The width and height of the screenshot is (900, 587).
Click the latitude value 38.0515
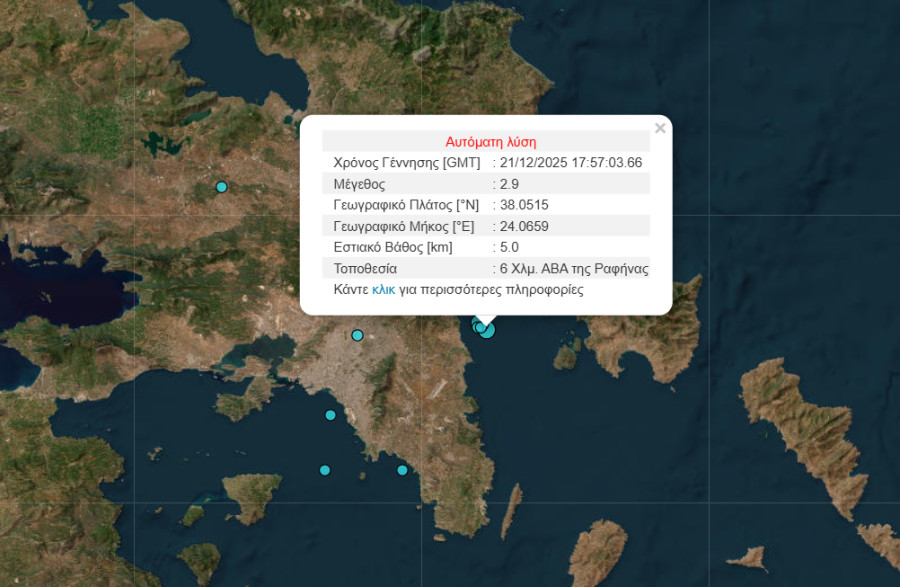point(524,205)
